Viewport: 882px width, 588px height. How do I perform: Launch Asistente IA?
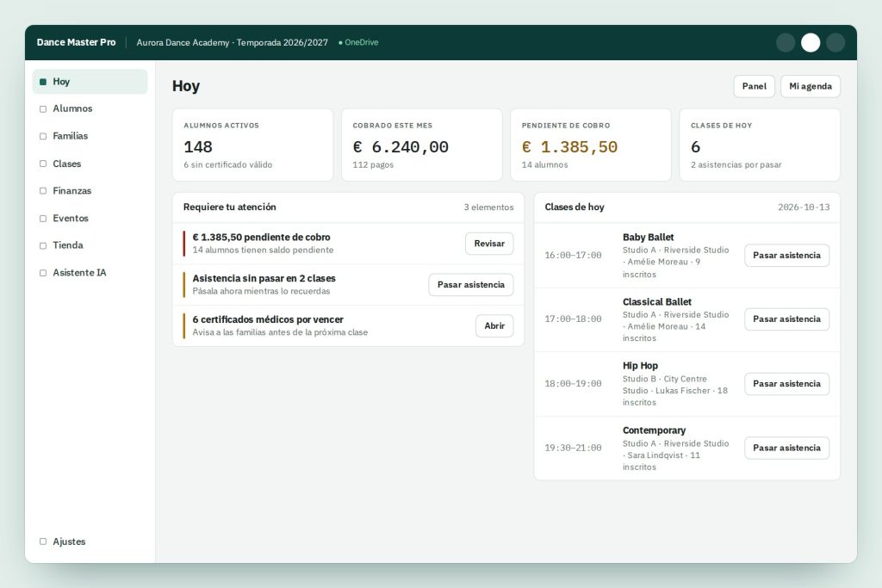pos(90,273)
